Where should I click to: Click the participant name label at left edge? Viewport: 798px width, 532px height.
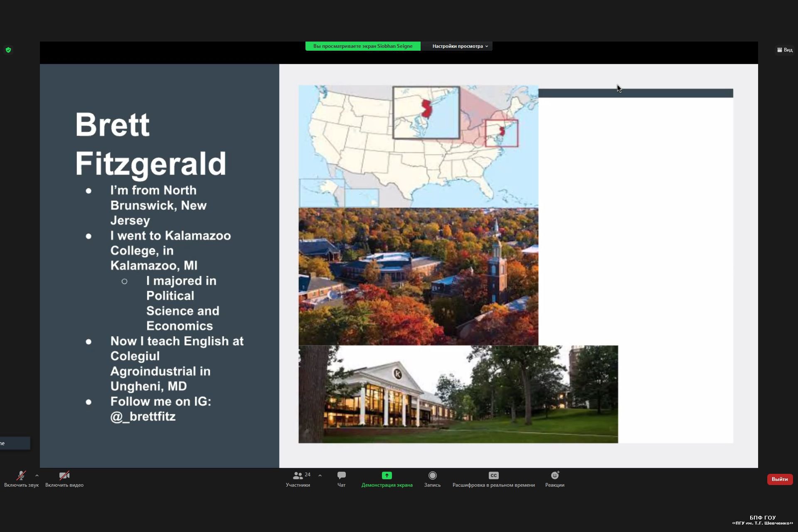point(15,443)
